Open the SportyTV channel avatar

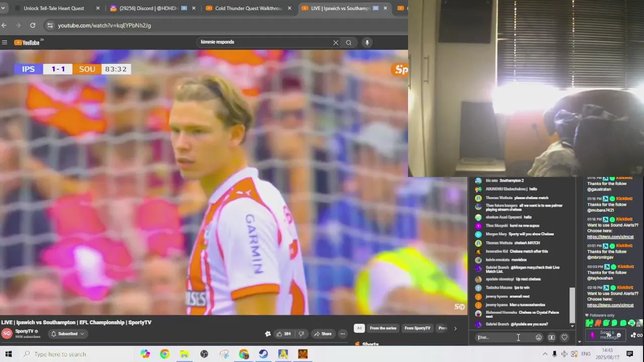coord(7,333)
